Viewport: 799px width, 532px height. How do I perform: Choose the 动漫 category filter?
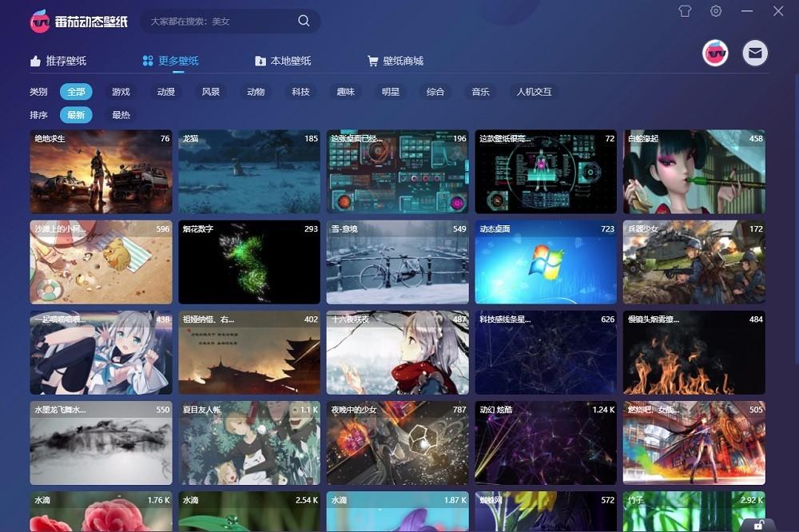(x=166, y=92)
